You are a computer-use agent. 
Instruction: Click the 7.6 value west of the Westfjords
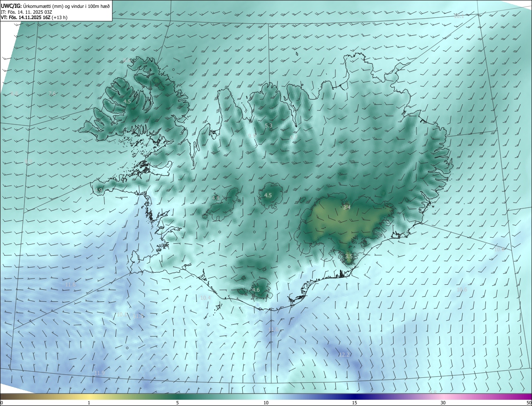[x=52, y=93]
